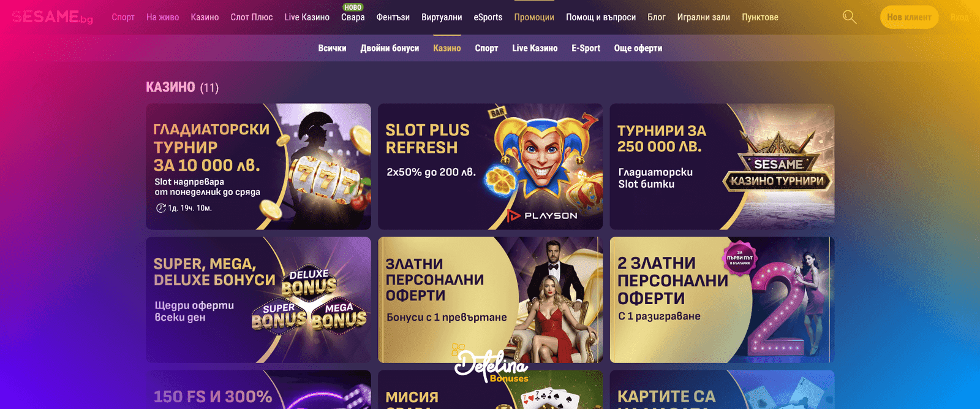This screenshot has height=409, width=980.
Task: Open the Super, Mega, Deluxe бонуси card
Action: pyautogui.click(x=258, y=300)
